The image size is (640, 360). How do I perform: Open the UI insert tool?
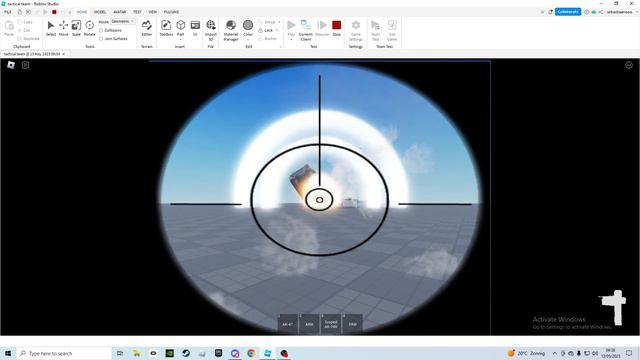coord(195,29)
